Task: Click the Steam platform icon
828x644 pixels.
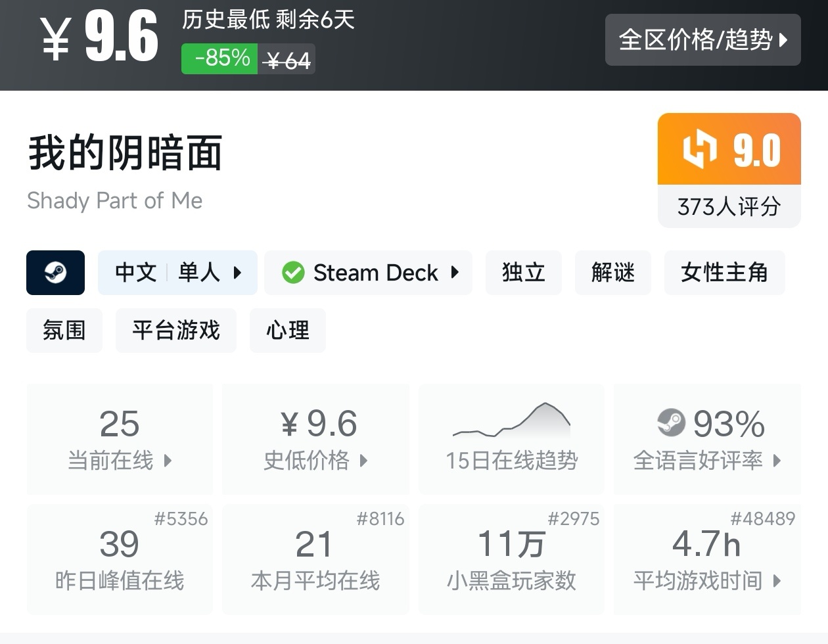Action: 55,273
